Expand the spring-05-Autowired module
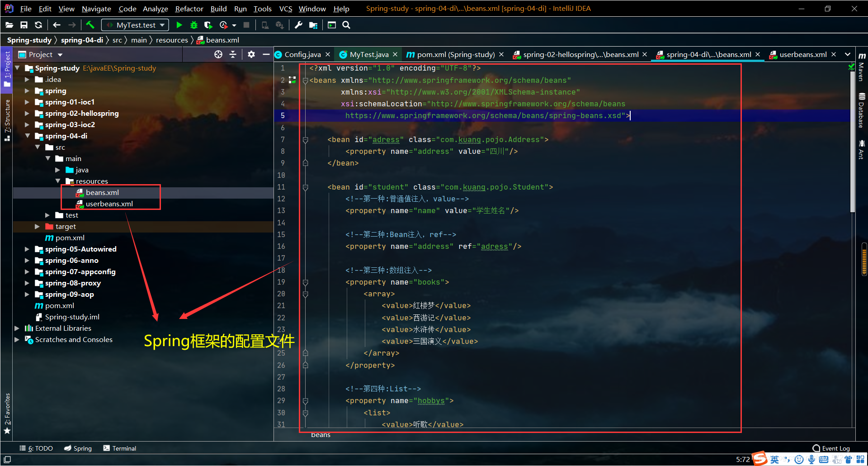 (x=27, y=249)
